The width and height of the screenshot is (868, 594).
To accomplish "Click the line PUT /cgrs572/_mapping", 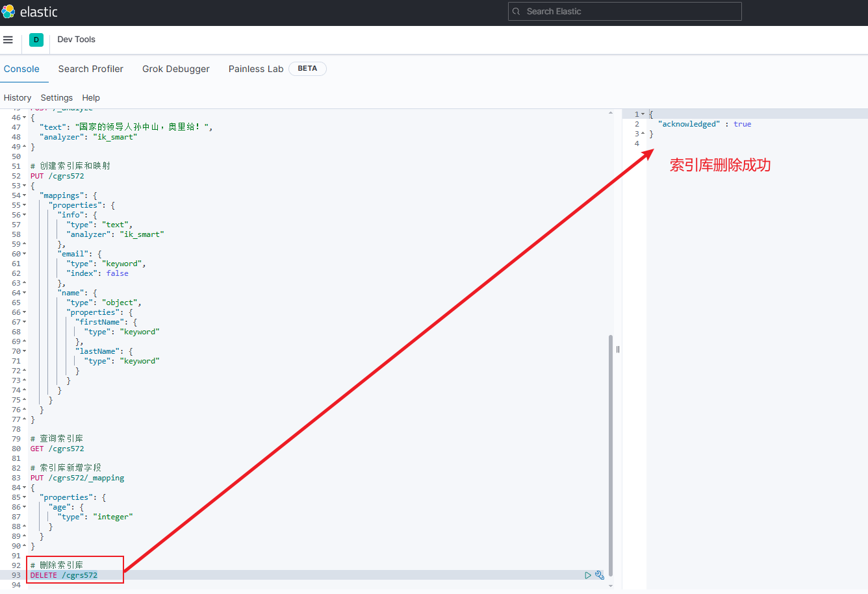I will click(x=77, y=478).
